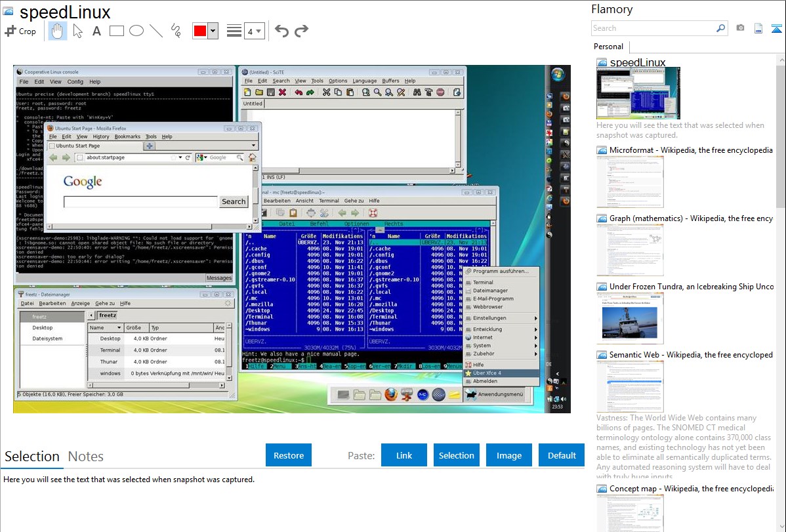Switch to the Notes tab
Image resolution: width=786 pixels, height=532 pixels.
[x=86, y=457]
